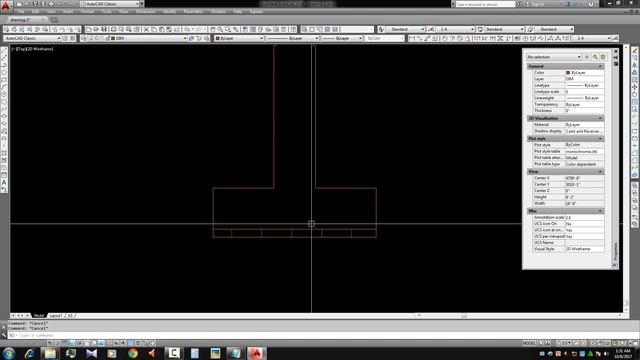Open the Modify menu
Image resolution: width=640 pixels, height=360 pixels.
point(169,12)
